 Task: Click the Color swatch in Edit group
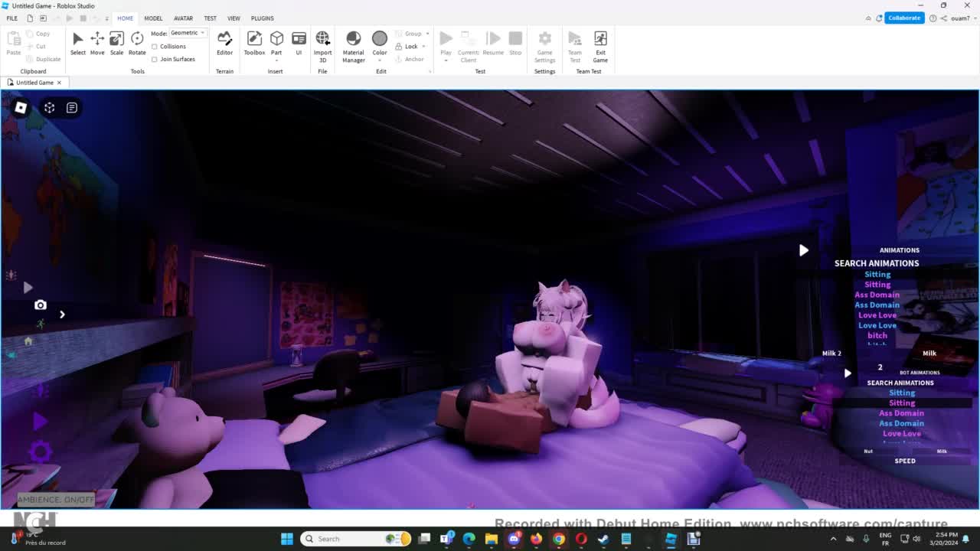[x=380, y=40]
